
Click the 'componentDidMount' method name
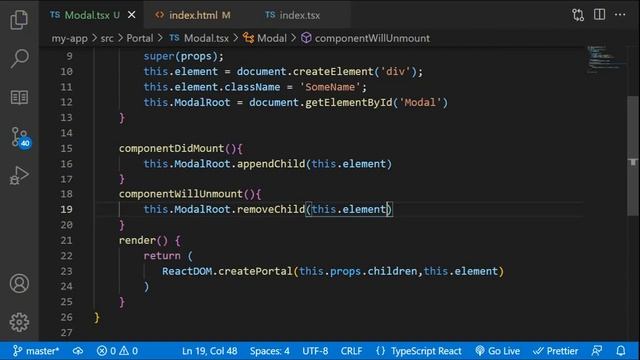[171, 148]
